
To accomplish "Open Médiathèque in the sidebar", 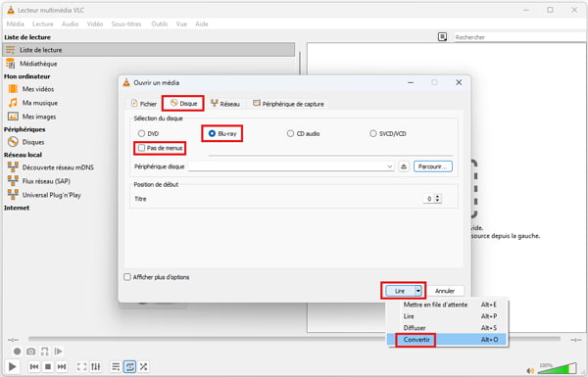I will 38,64.
